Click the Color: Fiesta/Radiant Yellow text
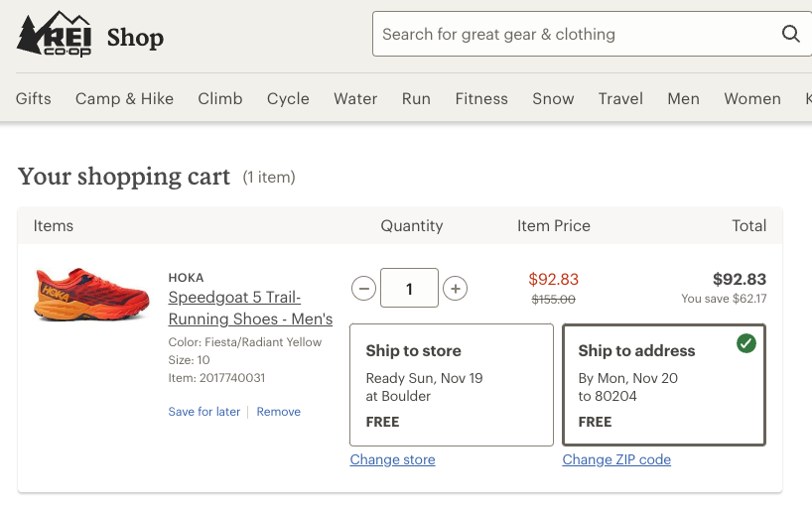 [x=245, y=342]
